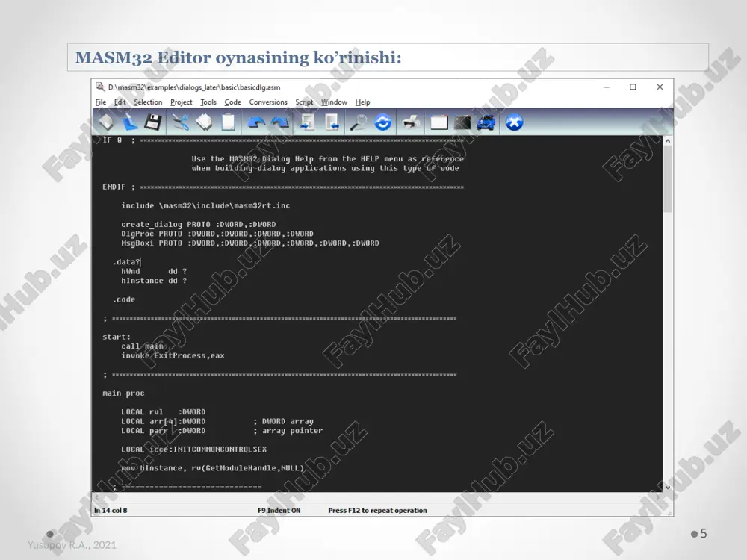747x560 pixels.
Task: Save the file with floppy icon
Action: point(153,122)
